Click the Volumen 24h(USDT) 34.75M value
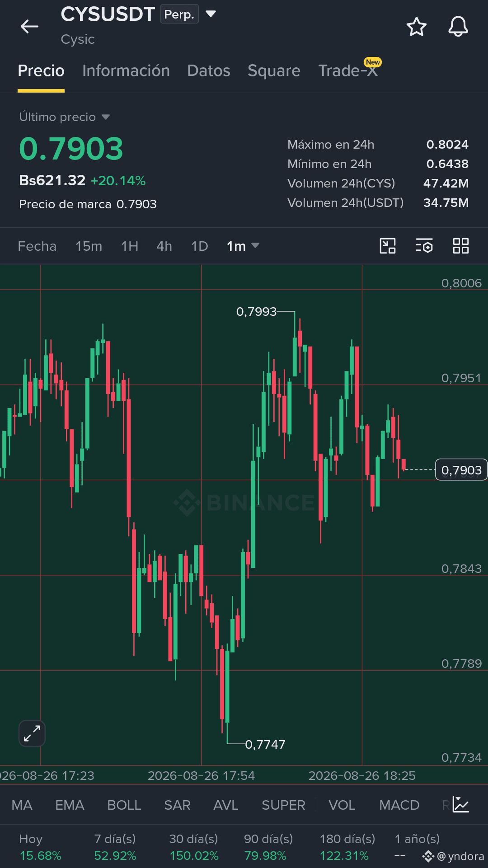Image resolution: width=488 pixels, height=868 pixels. 446,203
